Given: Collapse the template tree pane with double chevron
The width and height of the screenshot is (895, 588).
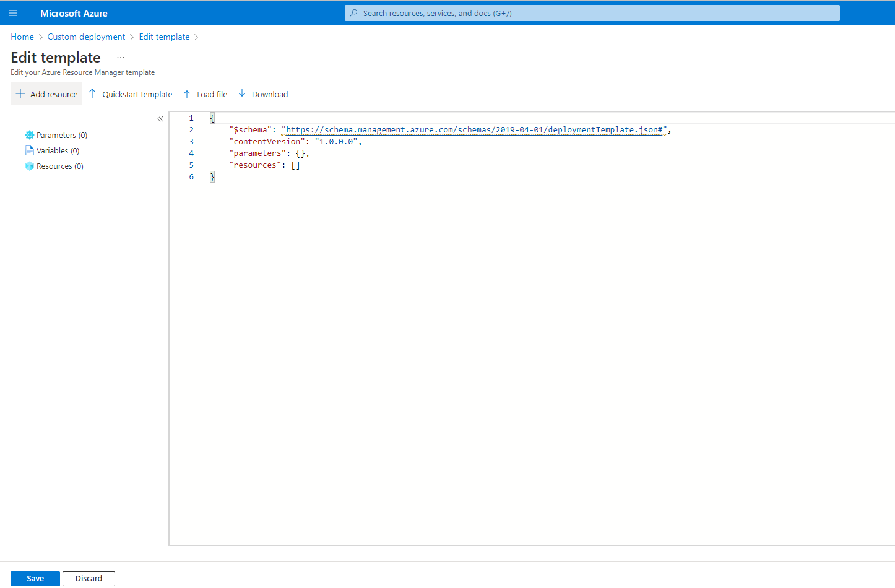Looking at the screenshot, I should pos(160,119).
